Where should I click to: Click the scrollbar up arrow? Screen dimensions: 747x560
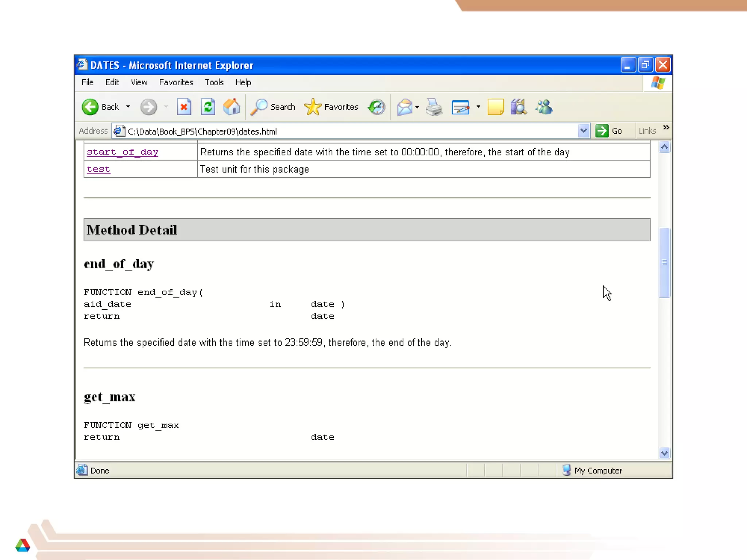point(665,147)
